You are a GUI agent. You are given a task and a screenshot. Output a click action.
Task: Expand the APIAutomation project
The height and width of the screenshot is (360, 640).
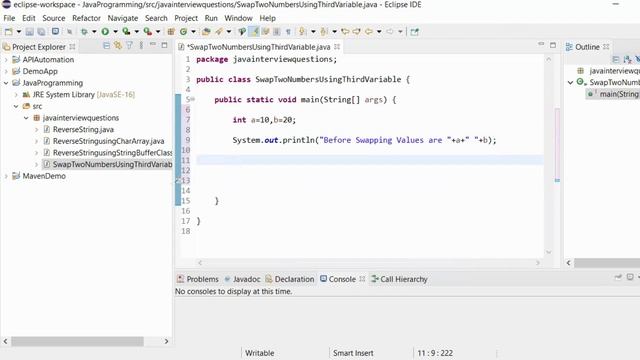pyautogui.click(x=6, y=60)
